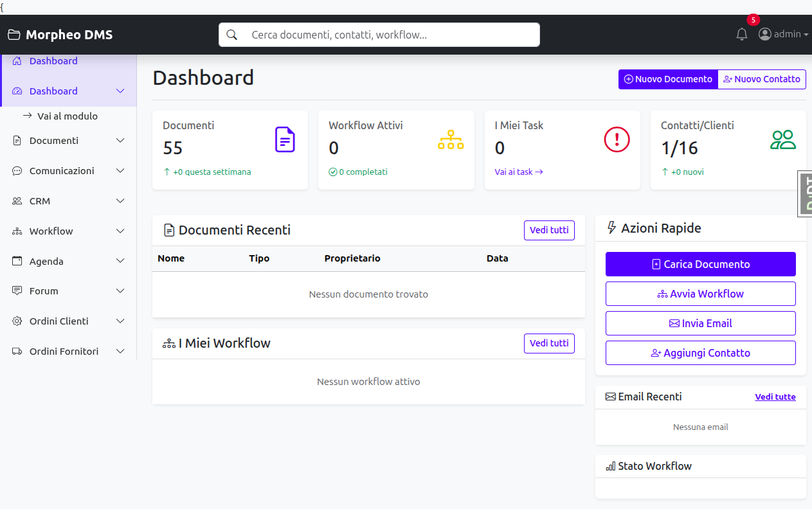Select the Workflow Attivi diagram icon
812x509 pixels.
click(x=451, y=139)
